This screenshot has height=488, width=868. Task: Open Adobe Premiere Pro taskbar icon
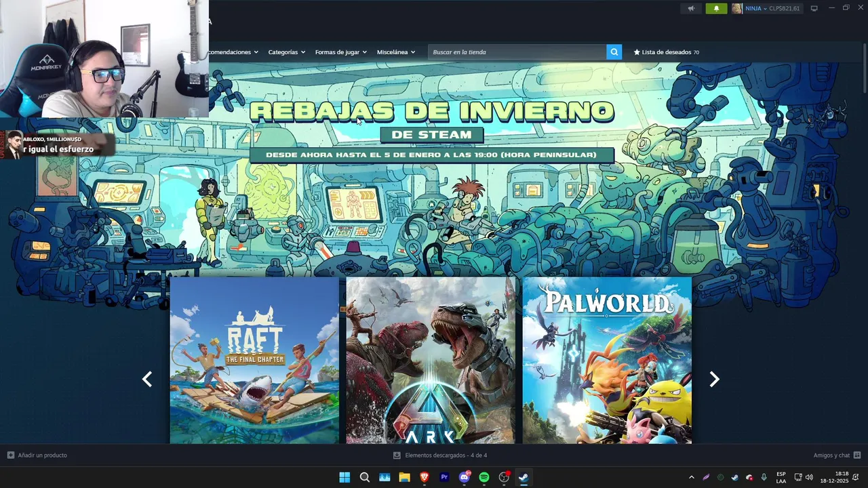tap(444, 477)
